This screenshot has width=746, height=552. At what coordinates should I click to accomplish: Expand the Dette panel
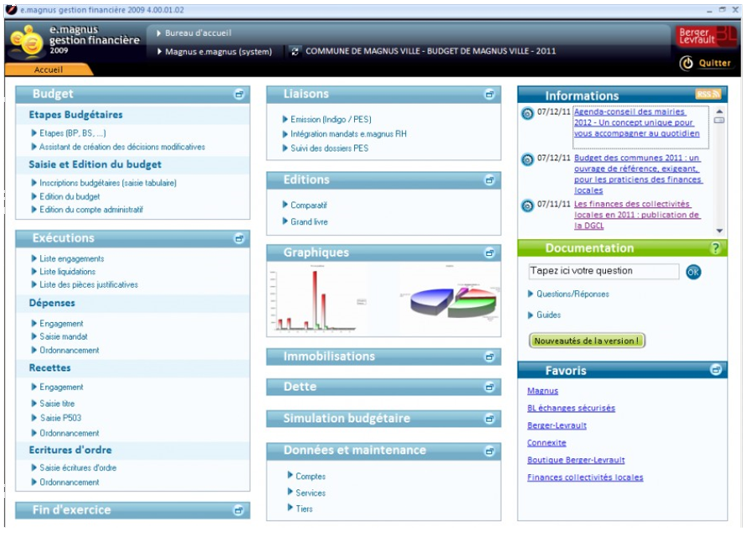490,388
